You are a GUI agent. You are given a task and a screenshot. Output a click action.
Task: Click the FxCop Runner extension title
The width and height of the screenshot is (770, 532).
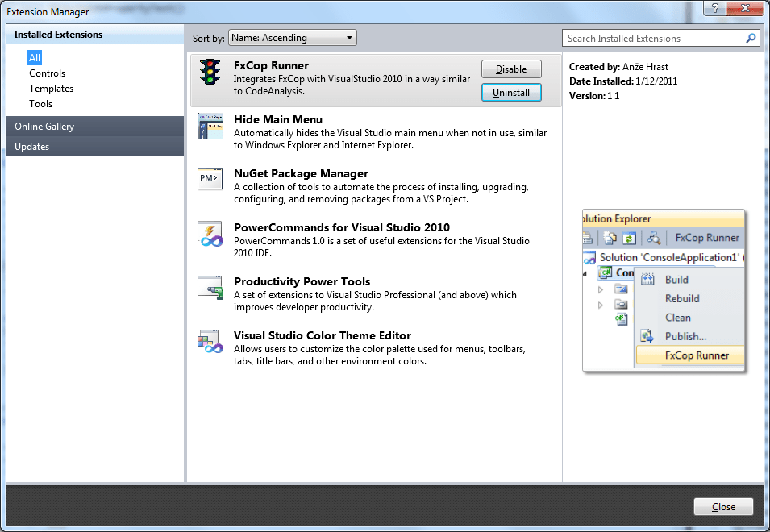[x=271, y=65]
